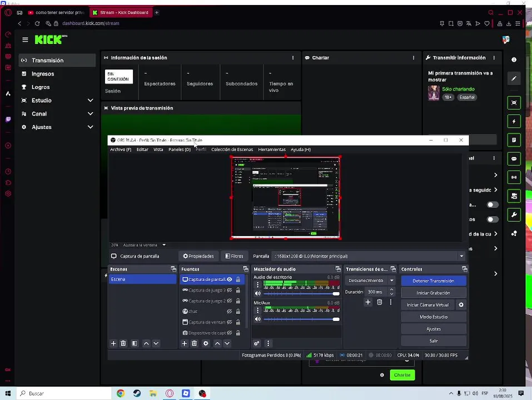Add a new scene transition
This screenshot has height=400, width=532.
click(368, 302)
